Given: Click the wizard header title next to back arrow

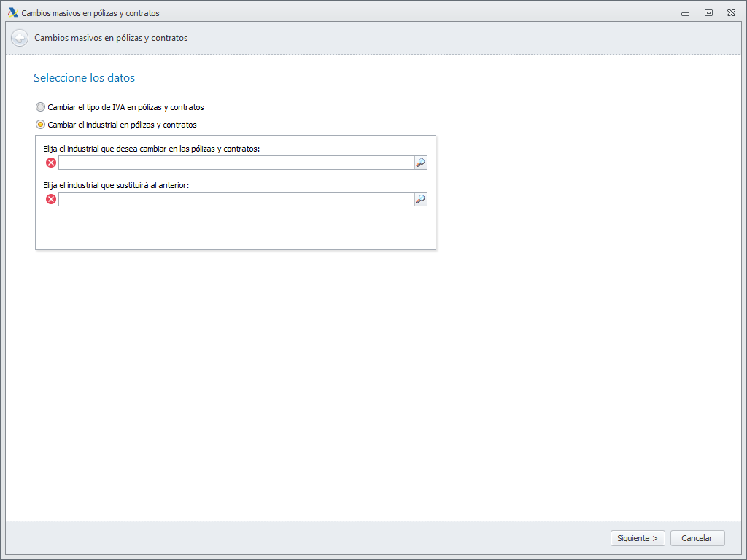Looking at the screenshot, I should click(111, 38).
